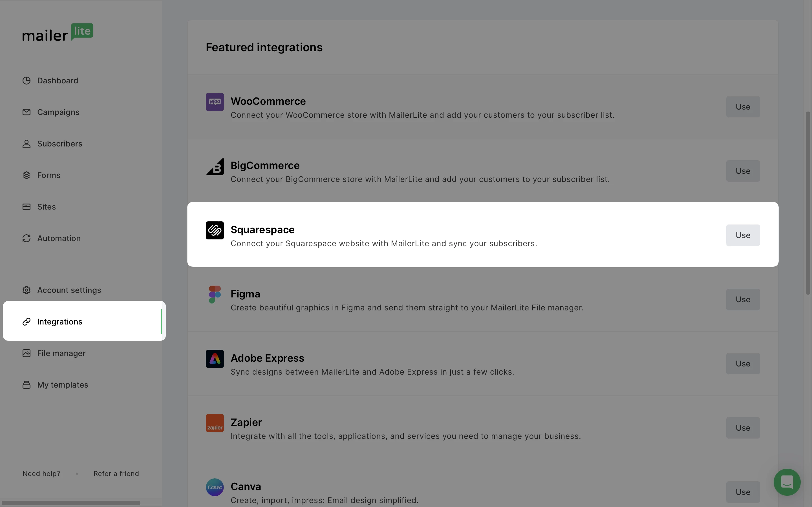The width and height of the screenshot is (812, 507).
Task: Click the Zapier logo icon
Action: (215, 423)
